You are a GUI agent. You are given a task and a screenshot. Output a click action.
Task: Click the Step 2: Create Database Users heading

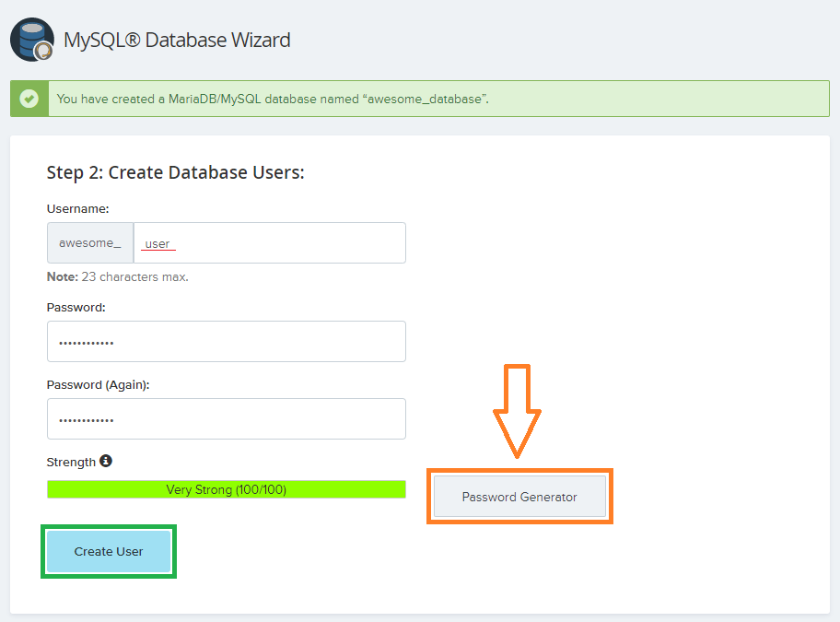(175, 172)
